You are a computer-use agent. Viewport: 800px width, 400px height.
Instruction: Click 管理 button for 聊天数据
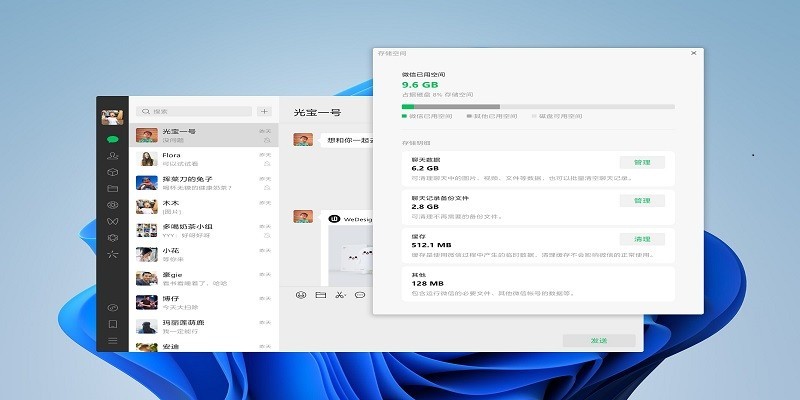click(641, 163)
